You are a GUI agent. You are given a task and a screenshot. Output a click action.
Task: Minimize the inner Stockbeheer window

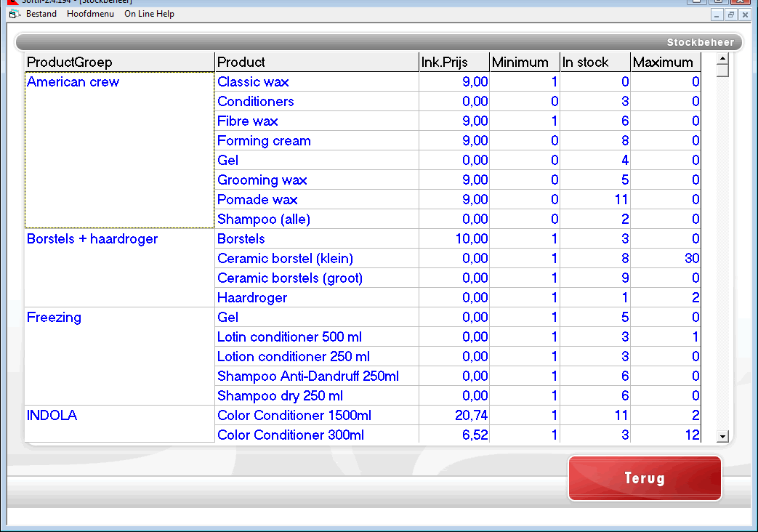click(x=717, y=15)
